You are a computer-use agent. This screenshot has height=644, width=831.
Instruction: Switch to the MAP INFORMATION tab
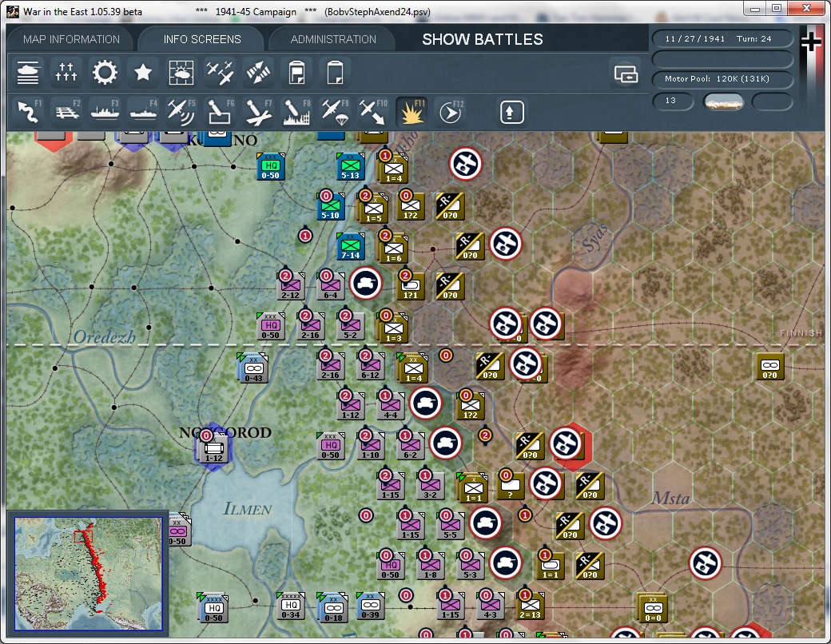[x=71, y=39]
